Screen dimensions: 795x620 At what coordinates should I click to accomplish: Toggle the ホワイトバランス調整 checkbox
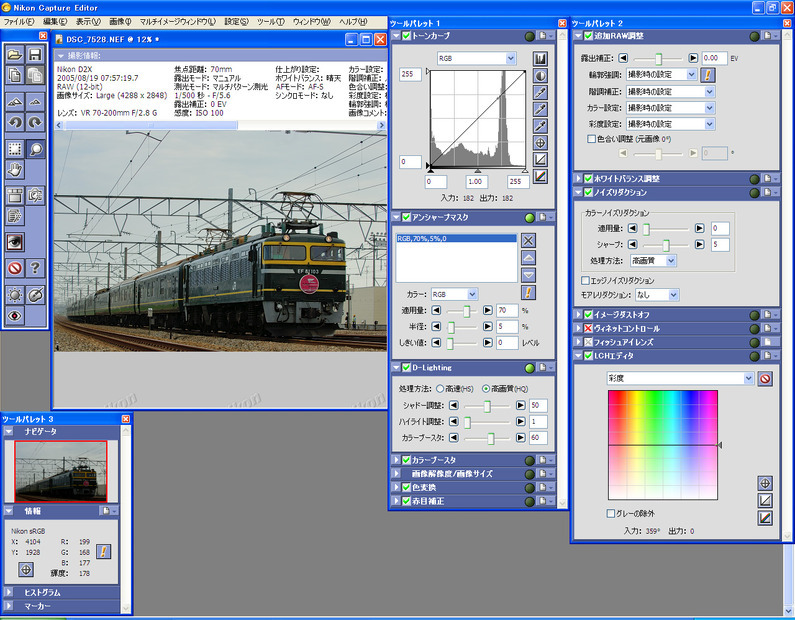[x=588, y=178]
